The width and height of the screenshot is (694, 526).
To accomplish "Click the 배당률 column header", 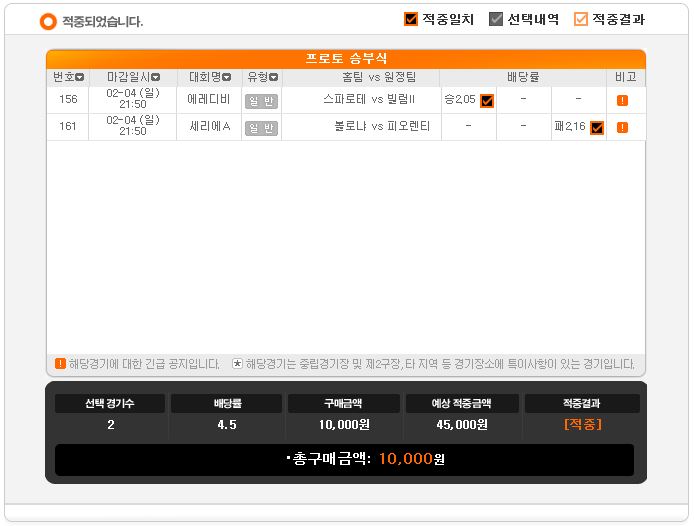I will (x=523, y=77).
